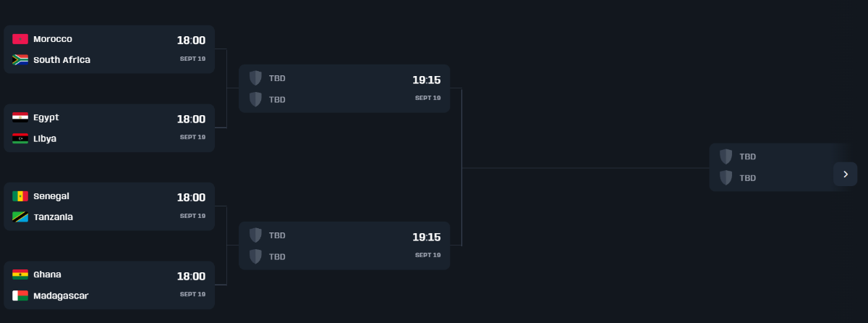Click the Morocco flag icon

20,39
